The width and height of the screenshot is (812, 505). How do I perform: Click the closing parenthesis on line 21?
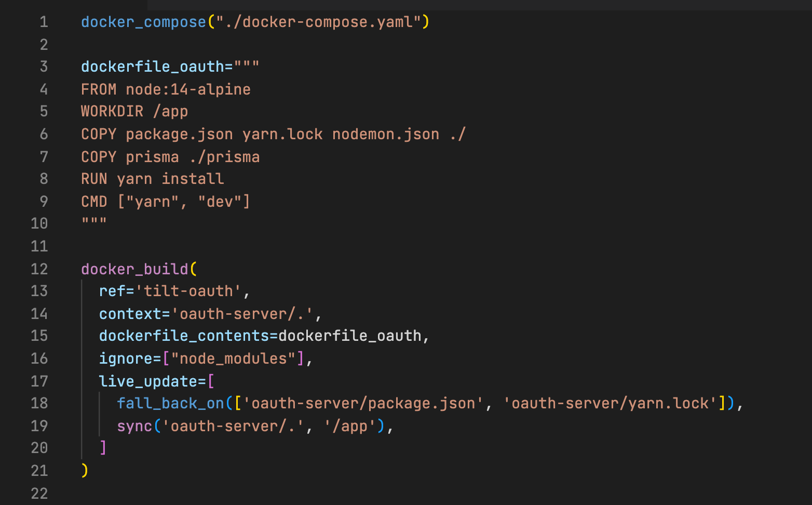coord(84,470)
